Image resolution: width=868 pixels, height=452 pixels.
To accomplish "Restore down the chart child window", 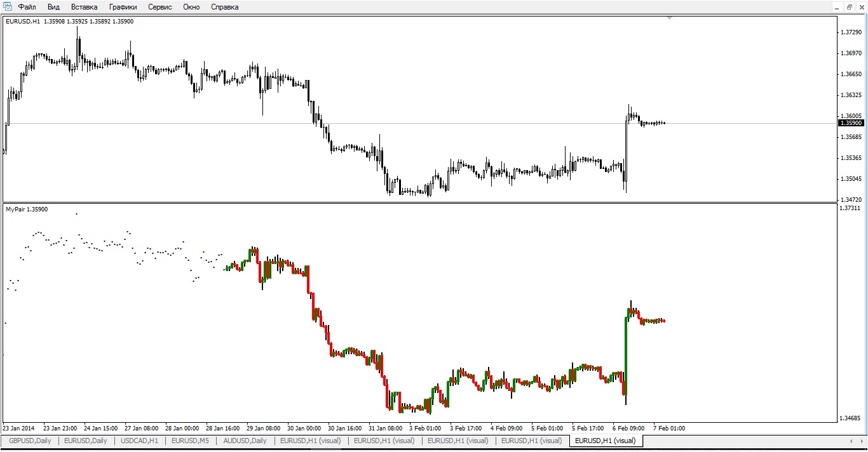I will (x=850, y=7).
